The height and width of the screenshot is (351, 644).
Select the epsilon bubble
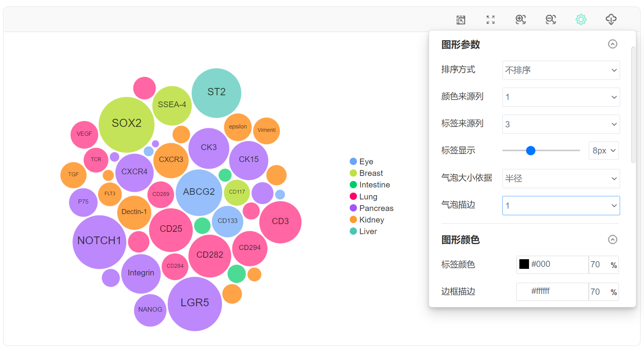click(238, 127)
